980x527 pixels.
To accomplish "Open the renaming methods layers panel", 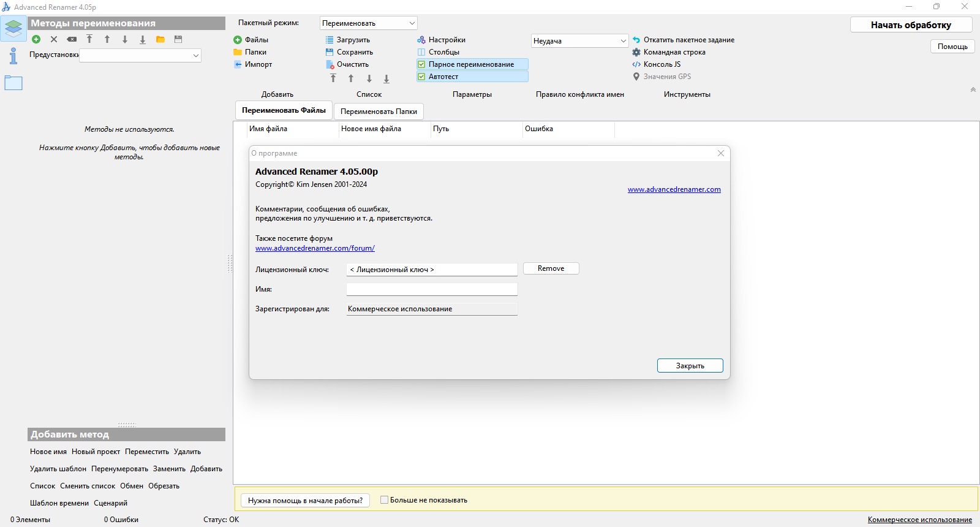I will click(x=13, y=28).
